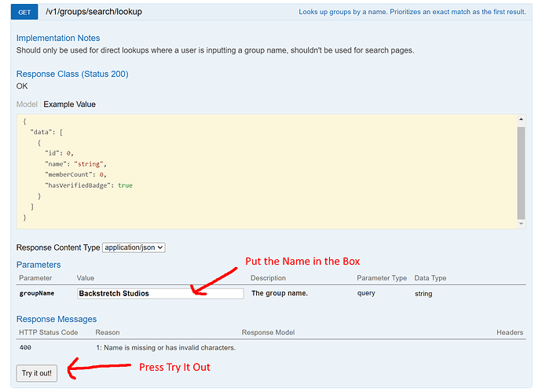Click the Description column header
This screenshot has height=392, width=542.
[268, 278]
